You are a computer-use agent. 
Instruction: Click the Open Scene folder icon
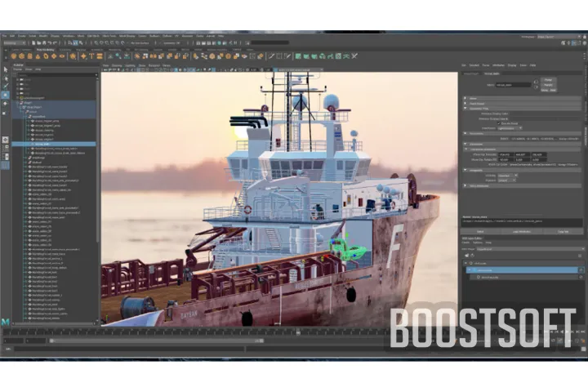[38, 43]
